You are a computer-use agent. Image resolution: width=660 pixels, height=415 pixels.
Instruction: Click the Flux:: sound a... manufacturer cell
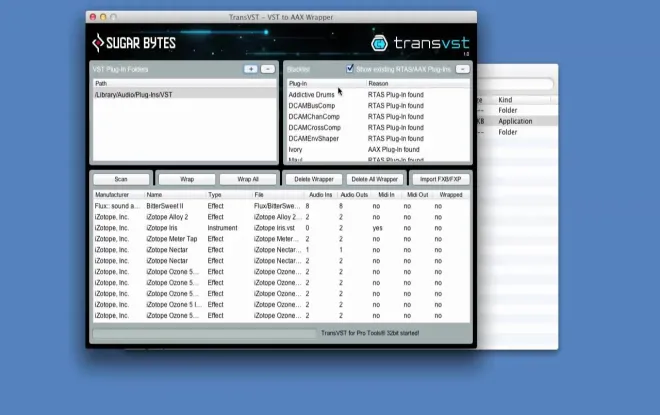coord(117,206)
